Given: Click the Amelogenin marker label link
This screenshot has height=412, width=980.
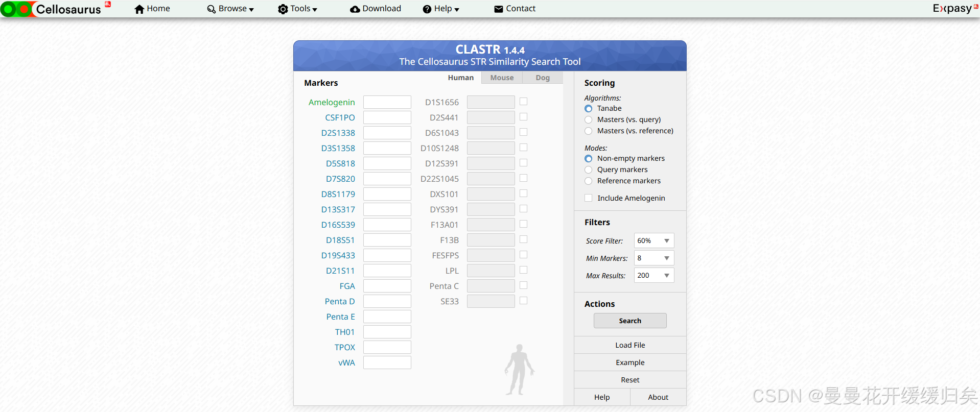Looking at the screenshot, I should point(332,103).
